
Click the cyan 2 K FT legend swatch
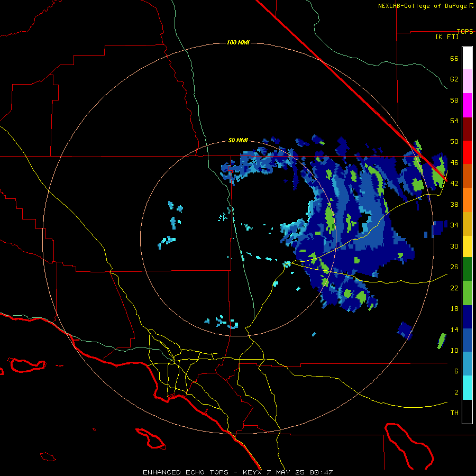pos(467,388)
